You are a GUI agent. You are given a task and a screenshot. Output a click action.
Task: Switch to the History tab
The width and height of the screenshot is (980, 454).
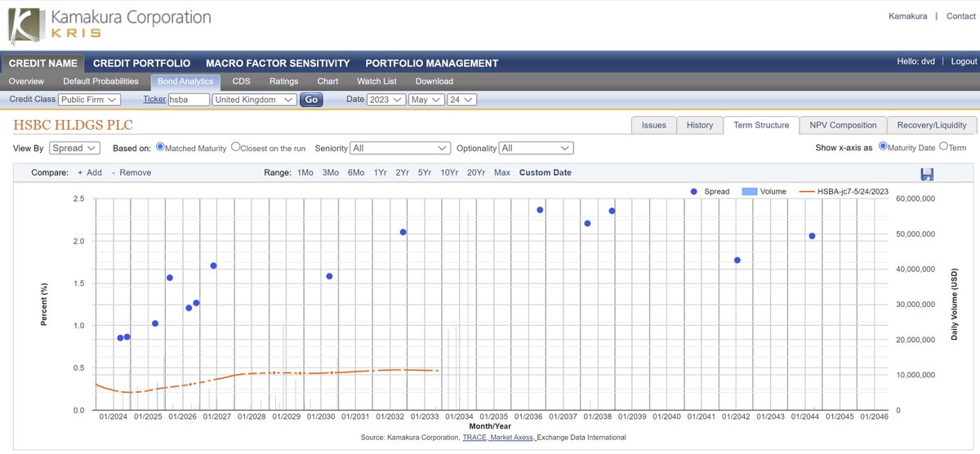(700, 125)
